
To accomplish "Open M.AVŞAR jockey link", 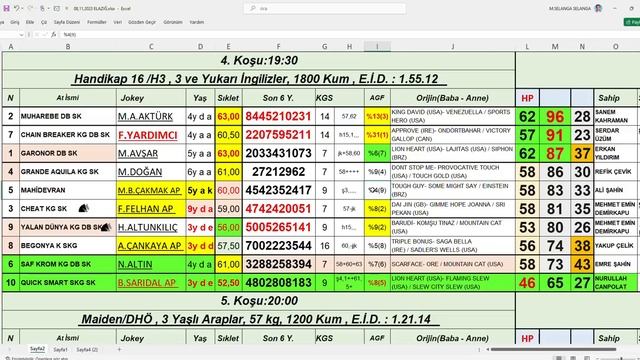I will pos(138,153).
